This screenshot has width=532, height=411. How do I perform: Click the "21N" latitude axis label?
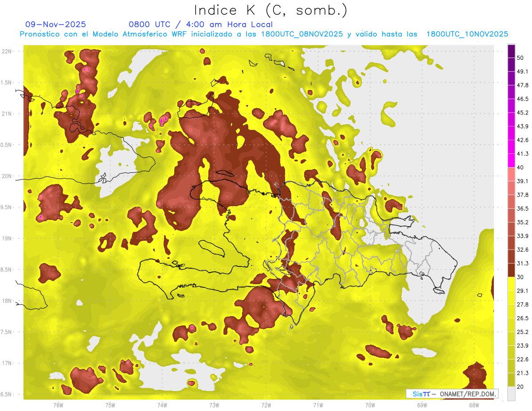point(7,114)
